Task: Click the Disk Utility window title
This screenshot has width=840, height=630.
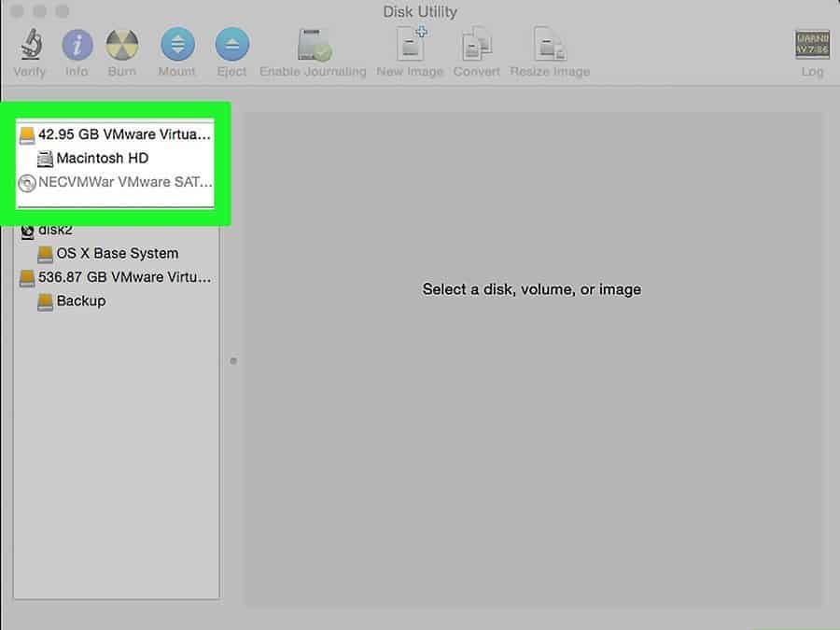Action: click(x=420, y=12)
